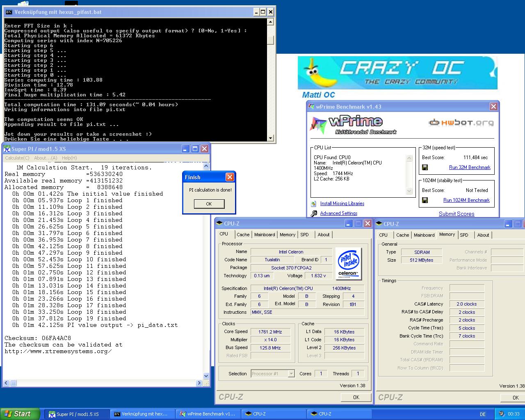This screenshot has width=525, height=420.
Task: Close the wPrime Benchmark window
Action: click(x=493, y=107)
